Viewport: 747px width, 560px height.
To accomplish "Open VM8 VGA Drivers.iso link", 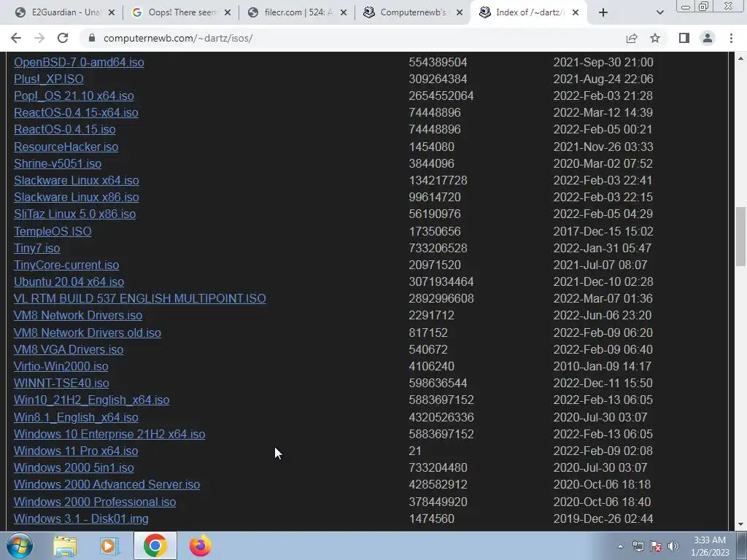I will pos(69,349).
